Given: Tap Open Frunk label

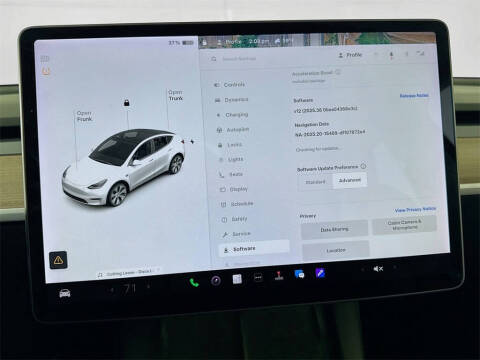Looking at the screenshot, I should 84,116.
